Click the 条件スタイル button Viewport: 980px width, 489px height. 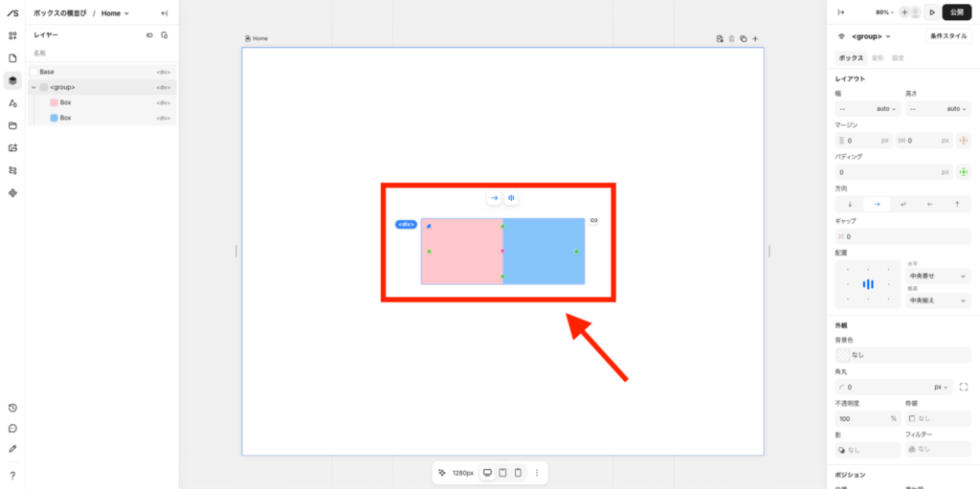point(947,36)
